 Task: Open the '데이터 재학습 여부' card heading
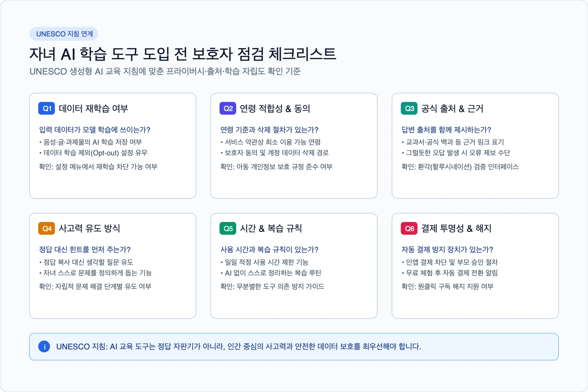coord(93,109)
